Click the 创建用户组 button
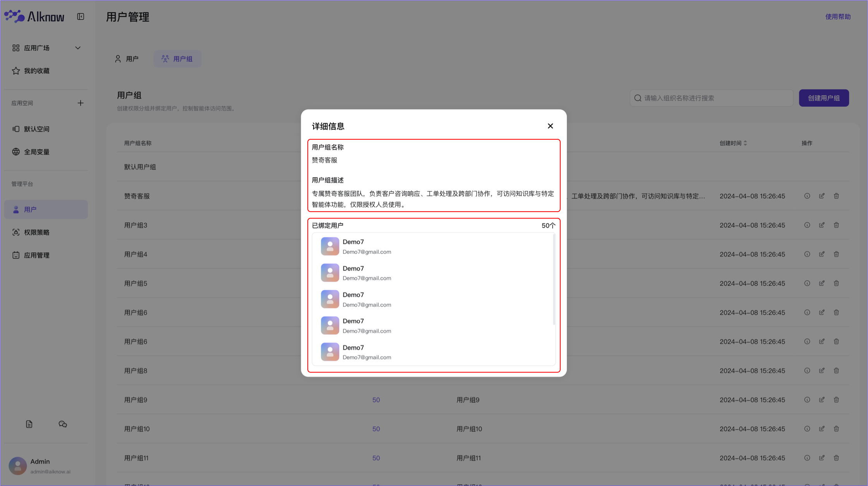 (x=823, y=98)
